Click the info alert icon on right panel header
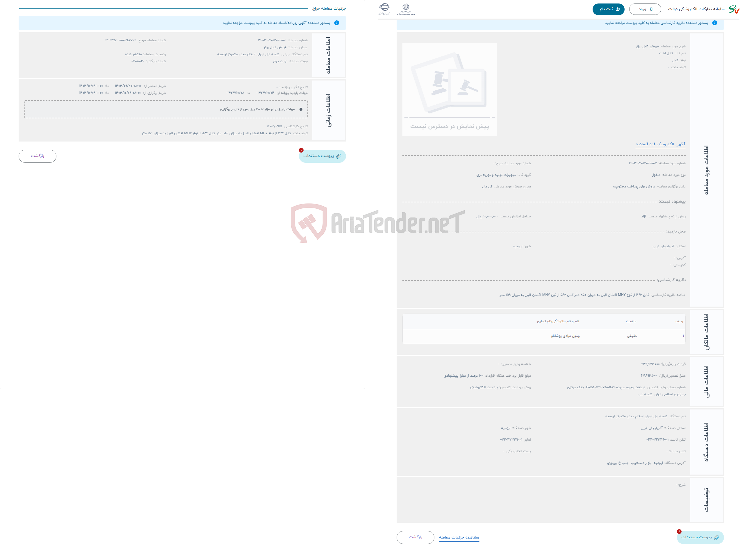 [716, 25]
